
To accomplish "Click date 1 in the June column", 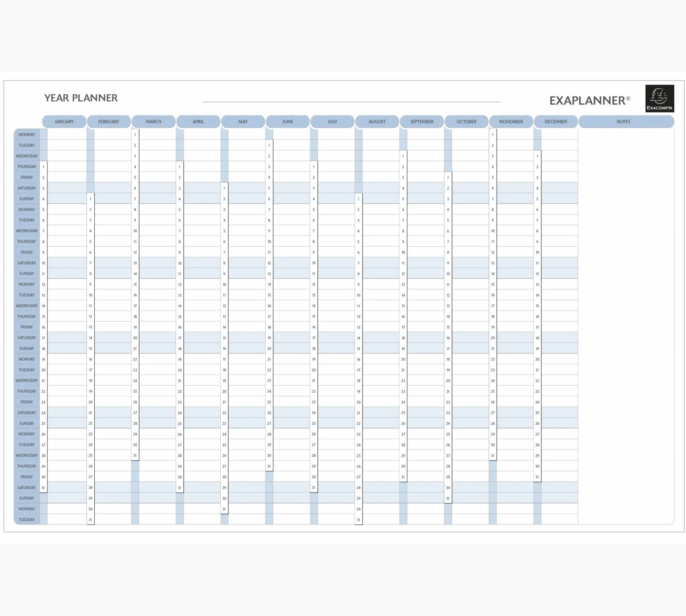I will (269, 145).
